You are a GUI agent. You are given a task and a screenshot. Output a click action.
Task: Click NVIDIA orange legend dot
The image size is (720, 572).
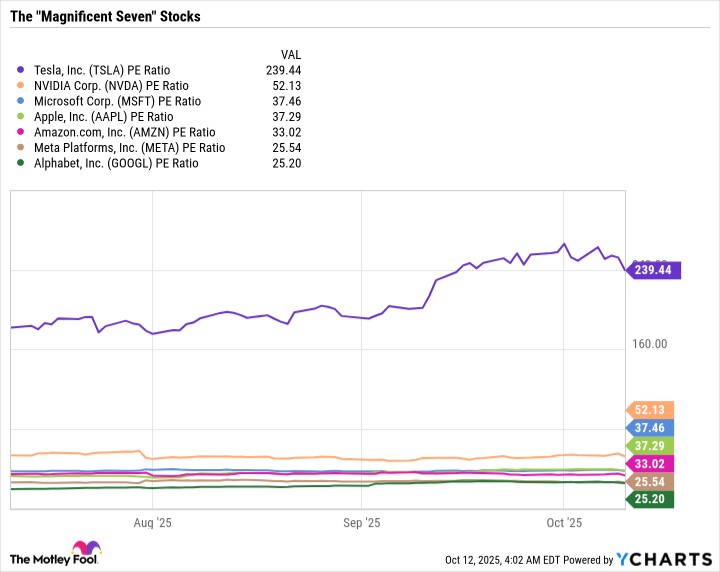pyautogui.click(x=22, y=86)
